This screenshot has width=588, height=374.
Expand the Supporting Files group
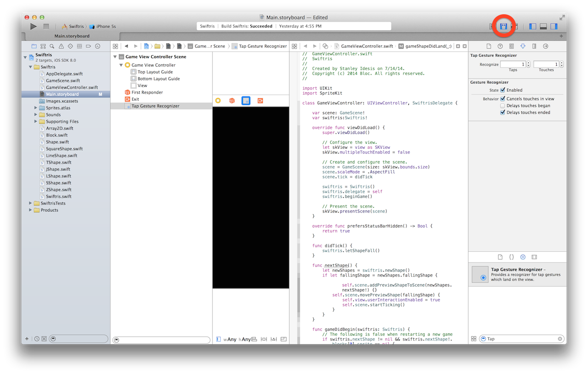tap(36, 122)
